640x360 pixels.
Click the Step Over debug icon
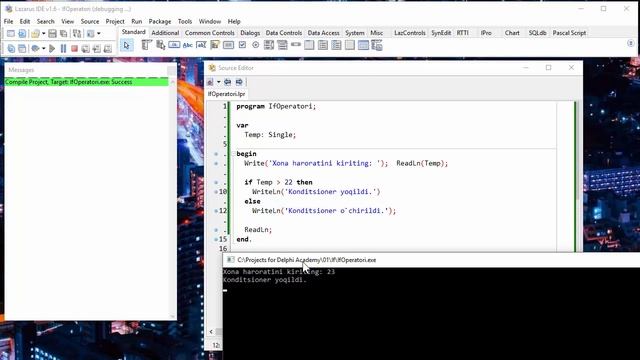click(97, 49)
